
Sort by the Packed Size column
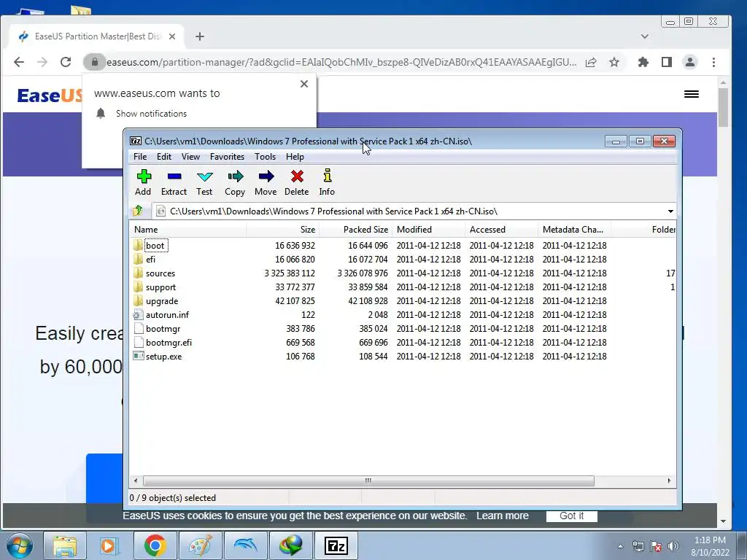coord(355,230)
